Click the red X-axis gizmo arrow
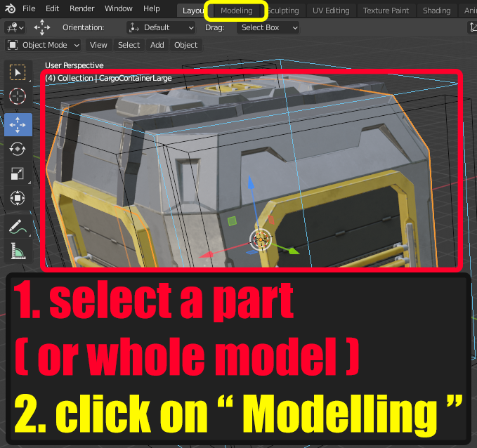The image size is (477, 448). coord(207,254)
